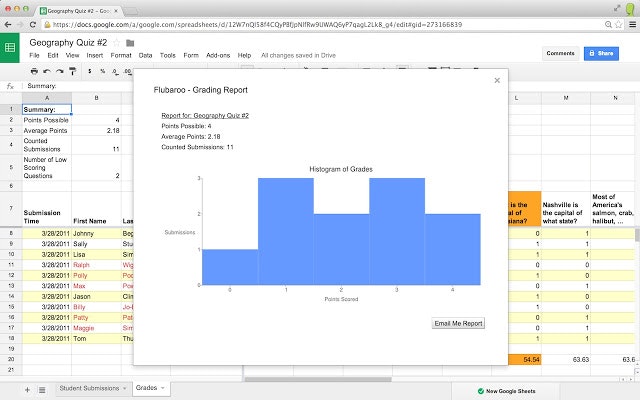Viewport: 640px width, 400px height.
Task: Apply currency format with dollar icon
Action: [90, 71]
